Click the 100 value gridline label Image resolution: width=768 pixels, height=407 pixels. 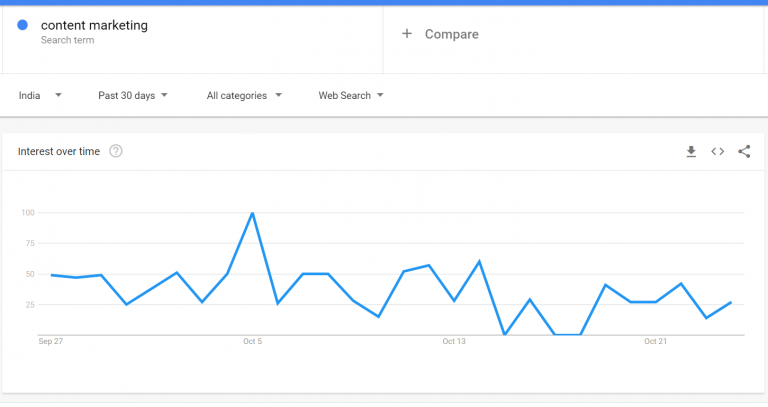28,213
